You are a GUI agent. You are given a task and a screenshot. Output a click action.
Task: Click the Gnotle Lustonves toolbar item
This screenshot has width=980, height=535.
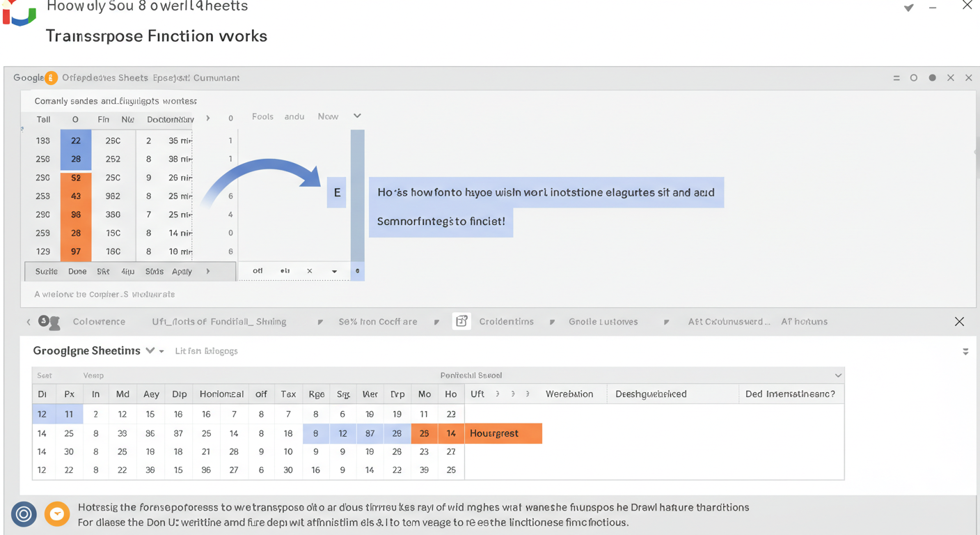[x=603, y=322]
